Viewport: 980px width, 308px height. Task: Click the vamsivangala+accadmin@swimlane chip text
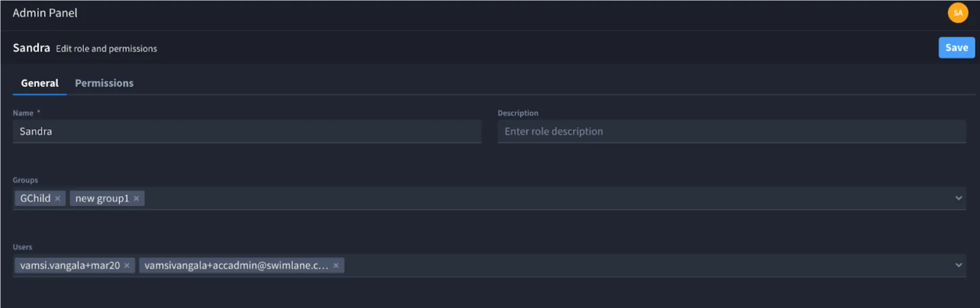237,266
